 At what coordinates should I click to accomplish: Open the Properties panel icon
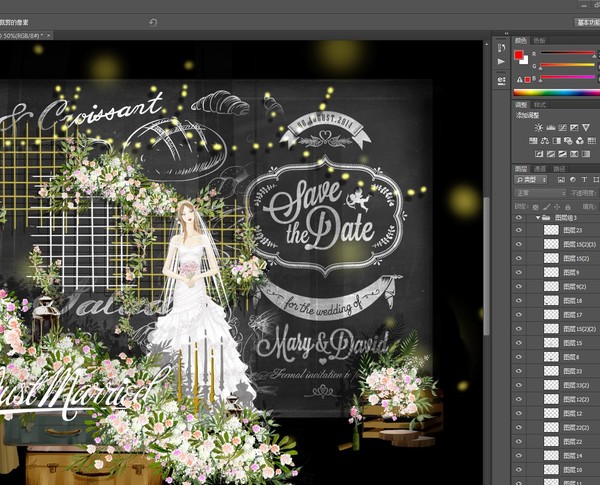(x=501, y=81)
